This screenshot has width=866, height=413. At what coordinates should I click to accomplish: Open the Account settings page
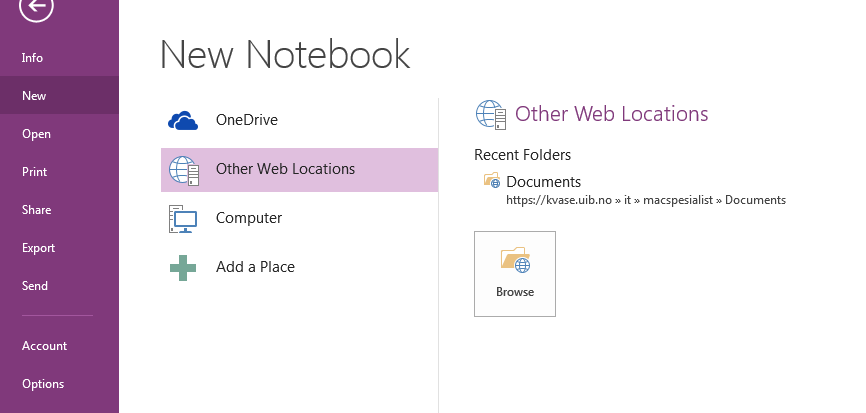(44, 346)
